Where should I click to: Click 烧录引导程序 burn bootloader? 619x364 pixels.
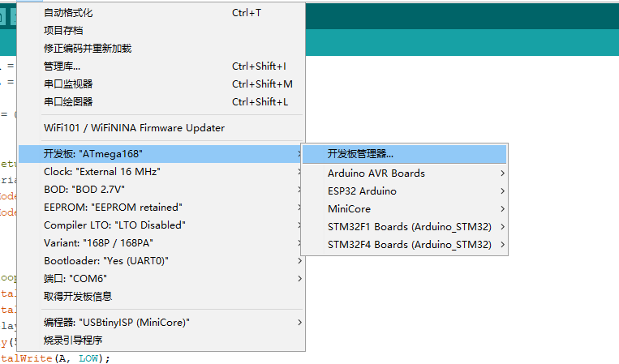[73, 340]
